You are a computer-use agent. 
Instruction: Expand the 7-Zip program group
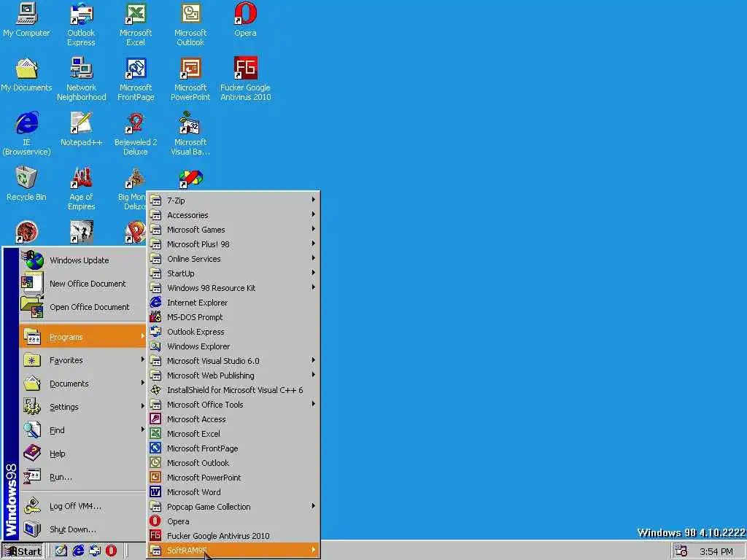[233, 201]
